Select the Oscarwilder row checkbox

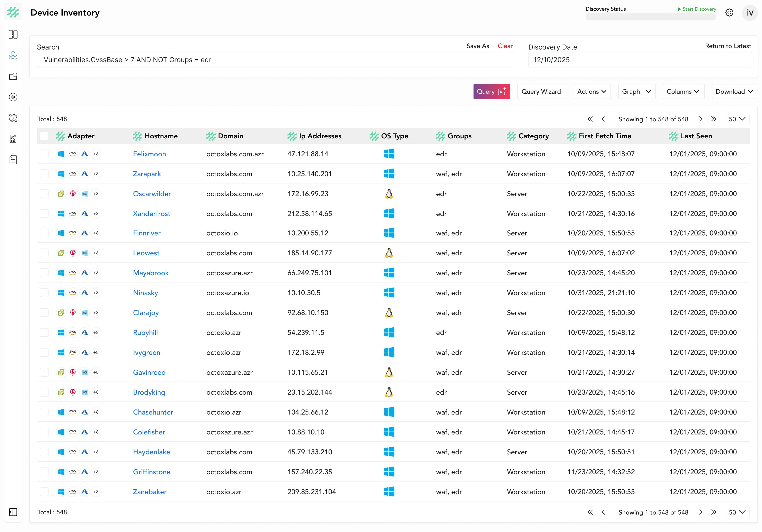point(44,194)
